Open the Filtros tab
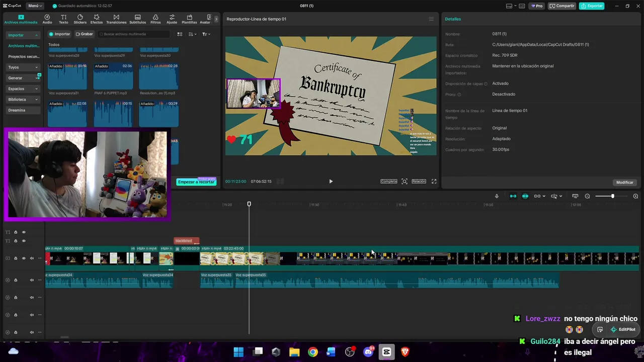Viewport: 644px width, 362px height. [x=155, y=19]
